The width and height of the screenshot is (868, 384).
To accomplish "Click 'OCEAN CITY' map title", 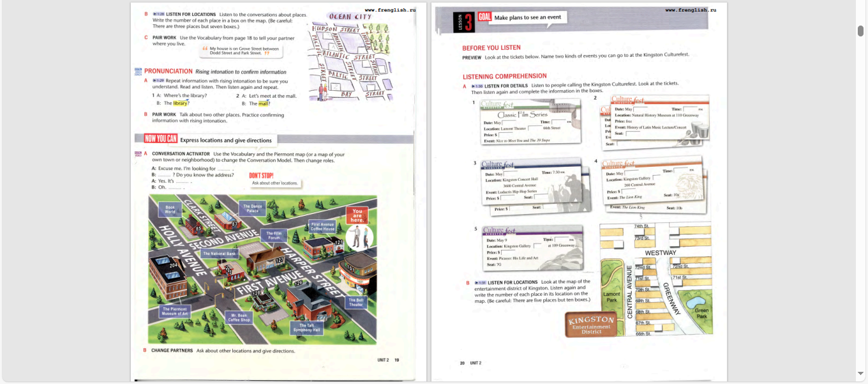I will [350, 17].
